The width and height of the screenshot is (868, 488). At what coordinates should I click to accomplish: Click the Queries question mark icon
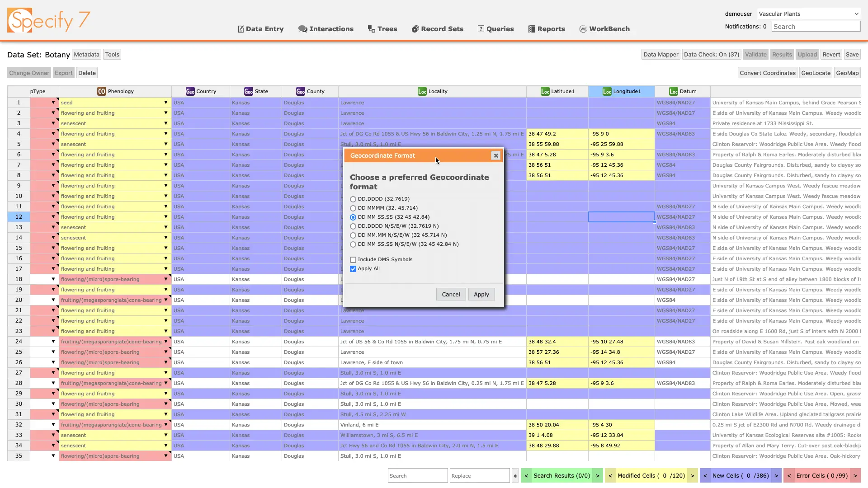(481, 29)
